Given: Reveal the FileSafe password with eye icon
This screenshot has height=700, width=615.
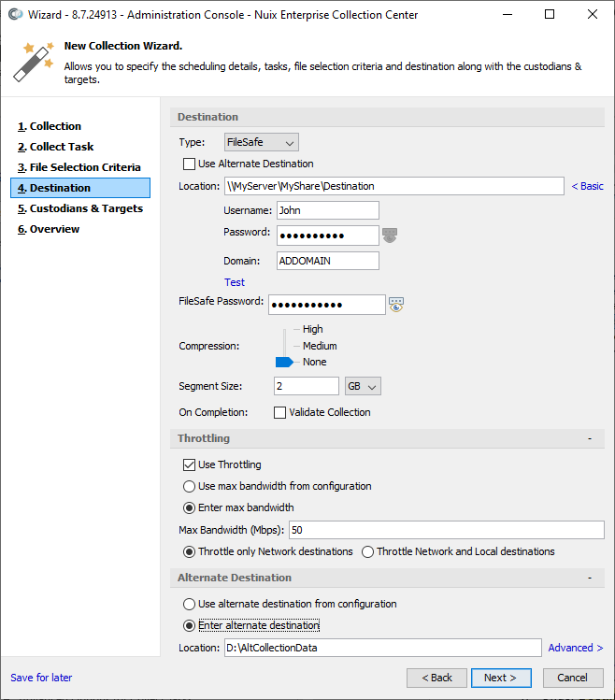Looking at the screenshot, I should [x=396, y=305].
